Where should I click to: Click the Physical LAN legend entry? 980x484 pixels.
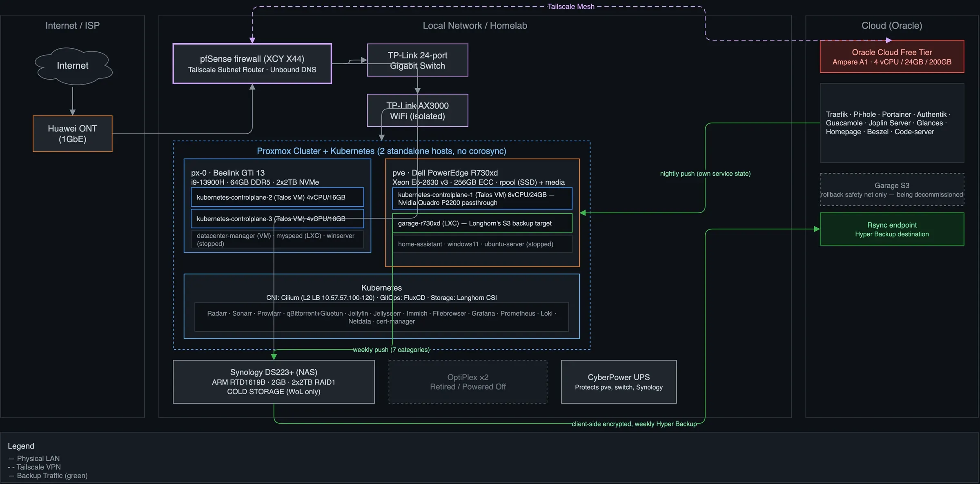[x=34, y=459]
